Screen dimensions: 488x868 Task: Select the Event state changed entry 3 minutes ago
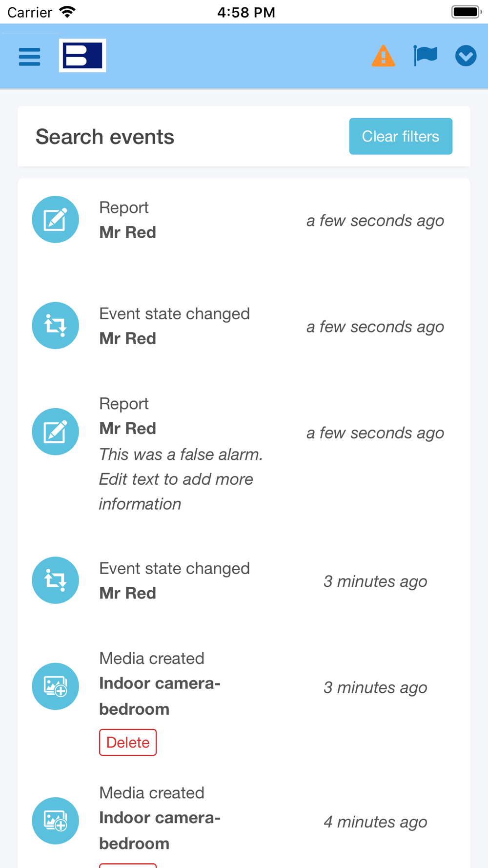pos(174,580)
